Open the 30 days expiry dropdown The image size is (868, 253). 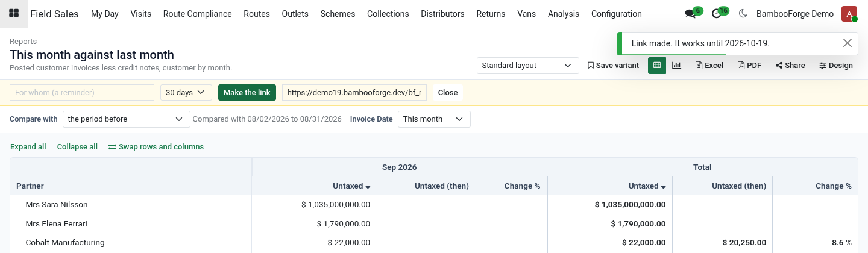click(186, 93)
